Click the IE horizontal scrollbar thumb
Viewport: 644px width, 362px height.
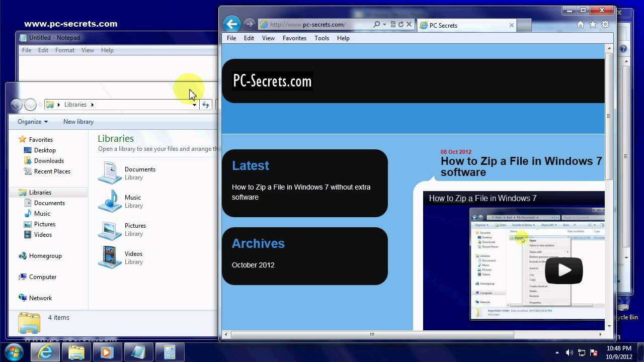click(x=372, y=334)
